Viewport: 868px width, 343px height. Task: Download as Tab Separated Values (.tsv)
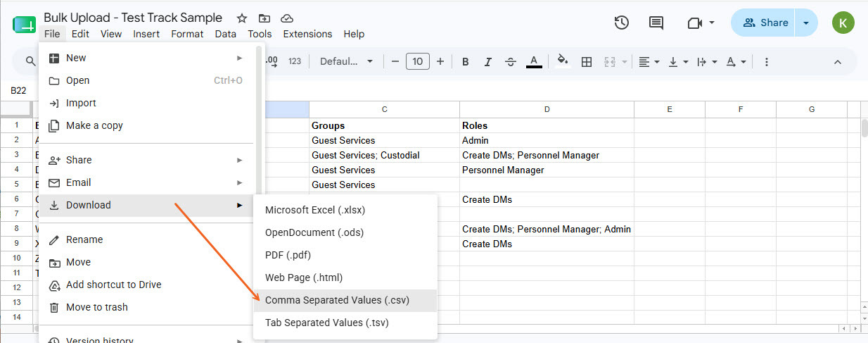345,323
